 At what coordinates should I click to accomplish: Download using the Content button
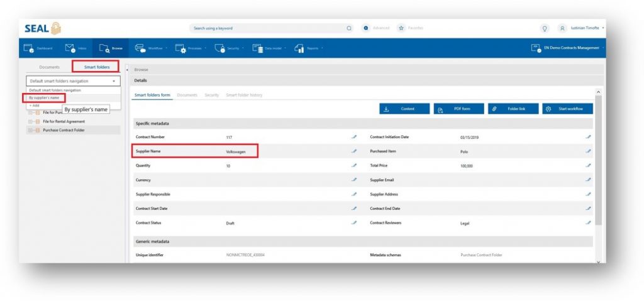[x=404, y=109]
